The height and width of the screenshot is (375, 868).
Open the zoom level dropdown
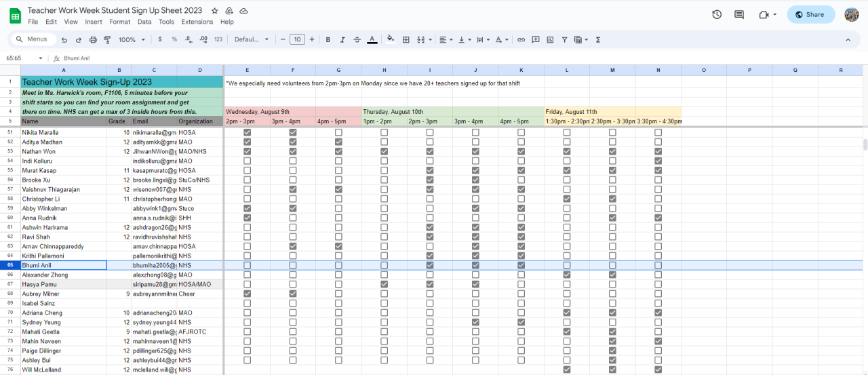132,40
